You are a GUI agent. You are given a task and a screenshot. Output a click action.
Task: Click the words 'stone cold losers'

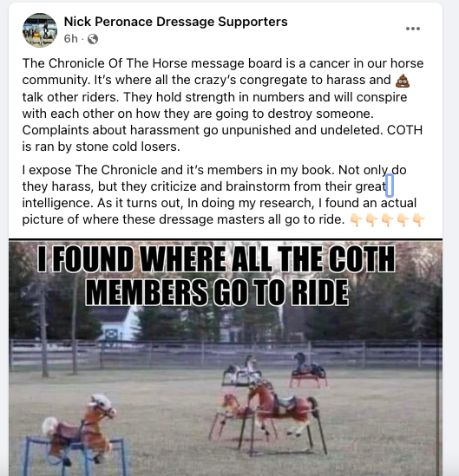(x=128, y=147)
